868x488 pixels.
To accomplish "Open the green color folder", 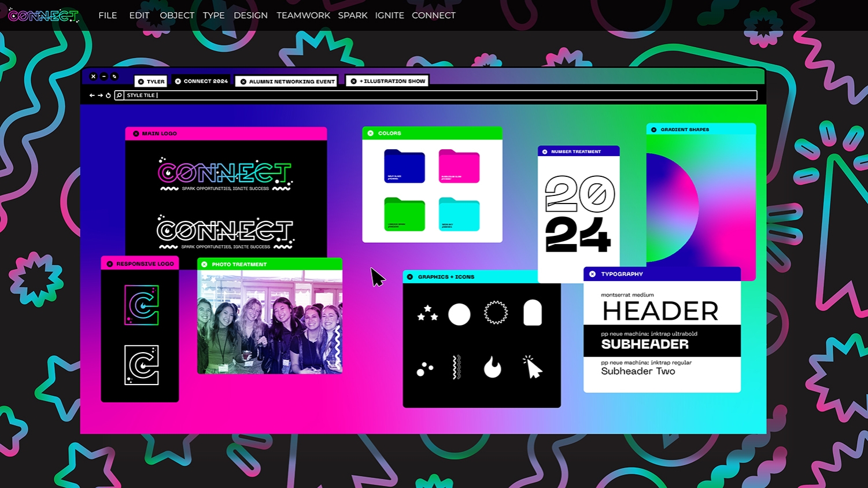I will (404, 215).
